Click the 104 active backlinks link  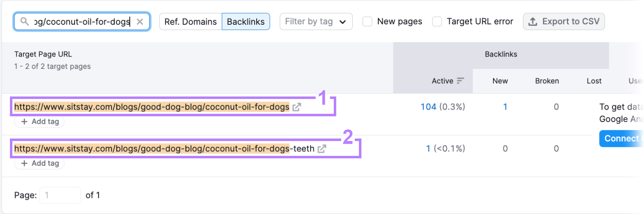428,107
